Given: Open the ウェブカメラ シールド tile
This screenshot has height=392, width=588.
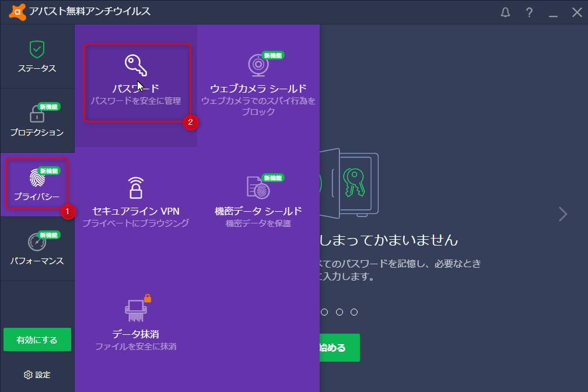Looking at the screenshot, I should pos(258,86).
